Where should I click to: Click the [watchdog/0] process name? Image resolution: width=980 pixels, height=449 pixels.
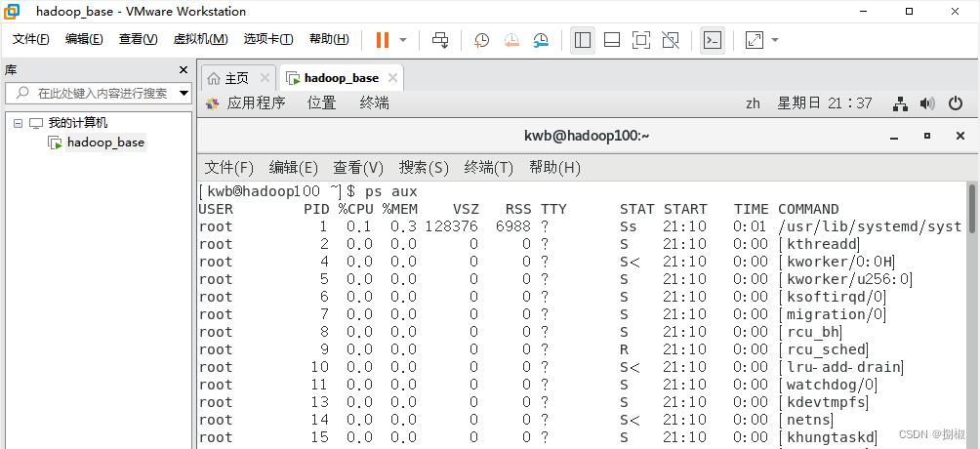pyautogui.click(x=829, y=384)
